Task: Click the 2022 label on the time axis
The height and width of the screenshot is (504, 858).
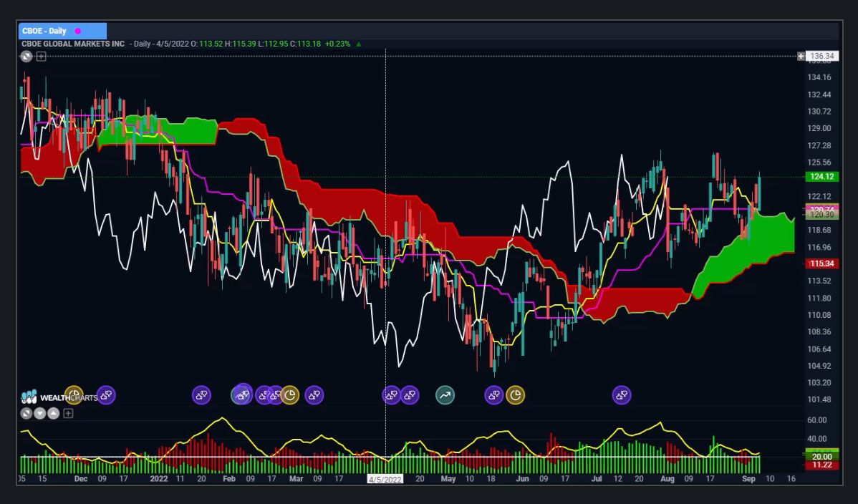Action: [x=159, y=478]
